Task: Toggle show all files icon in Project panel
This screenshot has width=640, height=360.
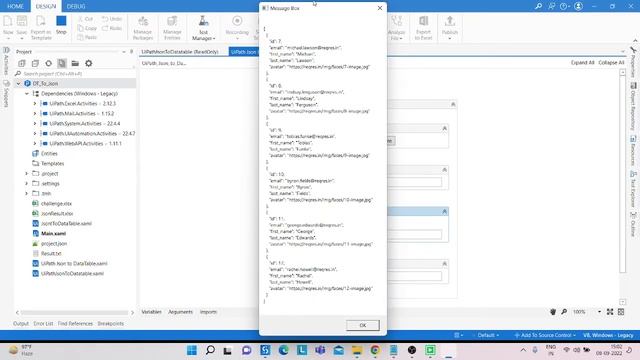Action: click(x=62, y=63)
